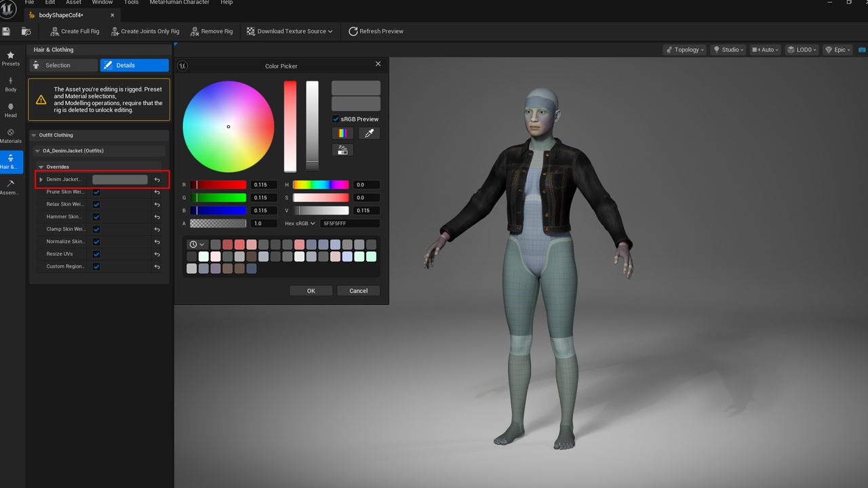Uncheck Relax Skin Weights
The image size is (868, 488).
[96, 204]
